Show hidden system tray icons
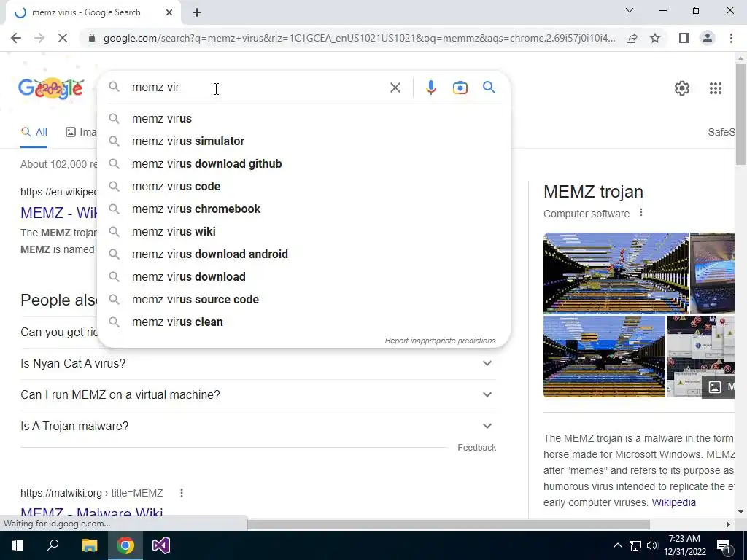Image resolution: width=747 pixels, height=560 pixels. 617,545
